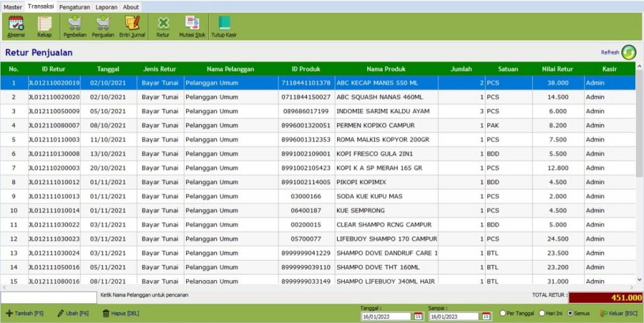Select row LIFEBUOY SHAMPO 170 CAMPUR
This screenshot has width=644, height=323.
click(318, 239)
